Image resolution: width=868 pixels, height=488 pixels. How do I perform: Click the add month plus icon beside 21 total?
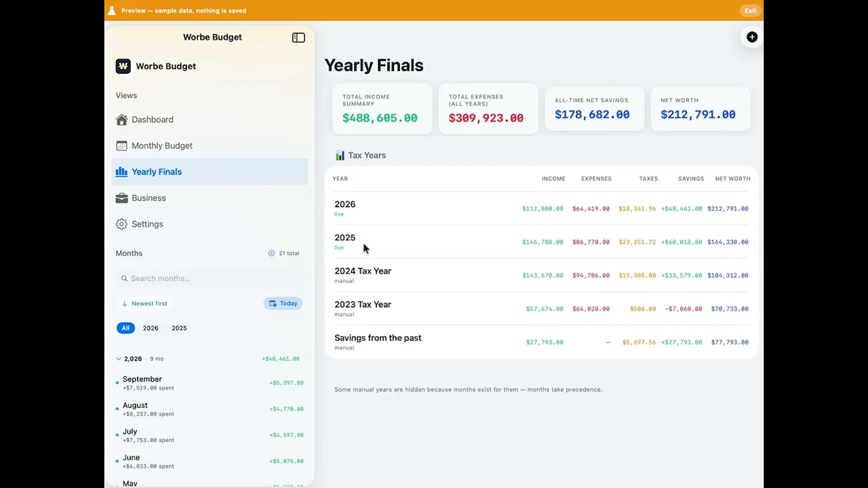coord(271,253)
